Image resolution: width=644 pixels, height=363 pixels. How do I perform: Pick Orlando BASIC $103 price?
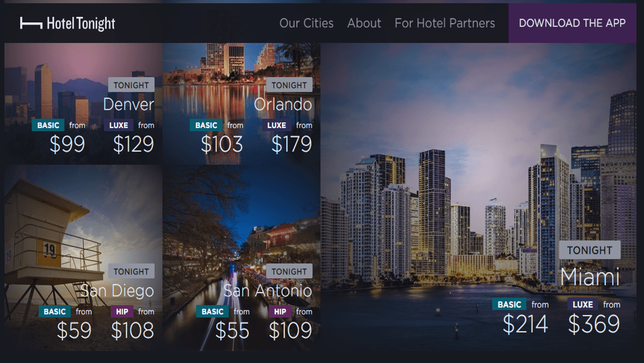coord(222,144)
